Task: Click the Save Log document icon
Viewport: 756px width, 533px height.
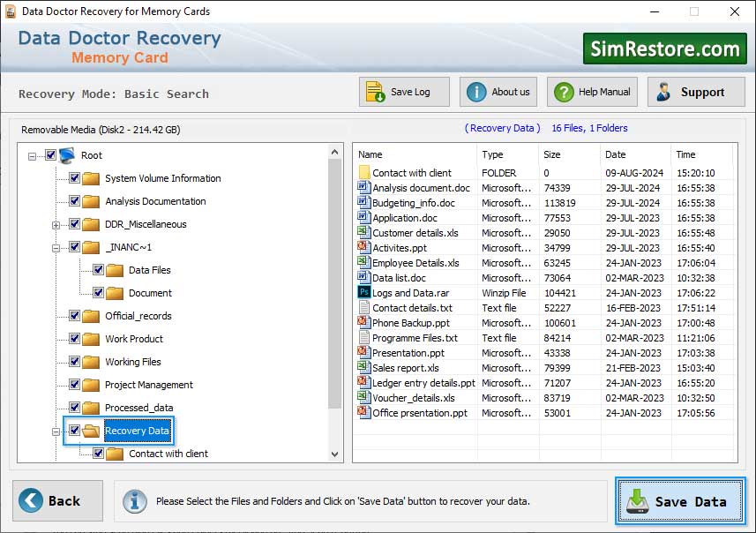Action: point(375,92)
